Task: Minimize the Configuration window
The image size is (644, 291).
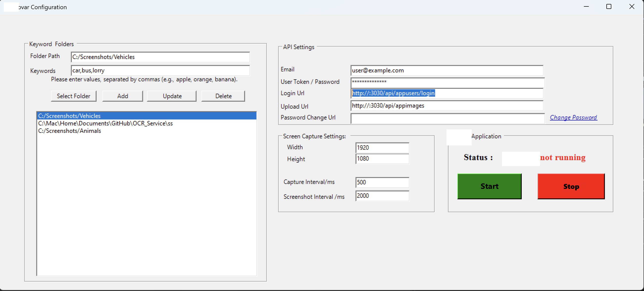Action: pos(586,7)
